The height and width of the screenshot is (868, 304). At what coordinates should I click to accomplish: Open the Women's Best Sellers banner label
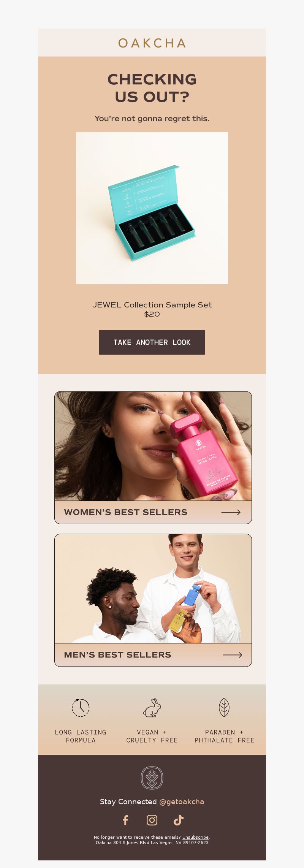coord(125,512)
